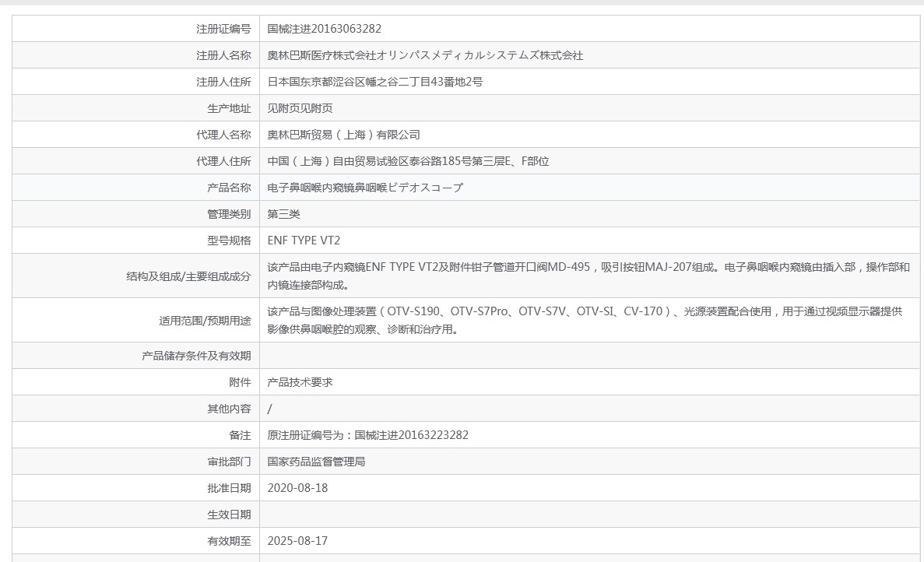Click the 第三类 category value
Screen dimensions: 924x562
(283, 214)
